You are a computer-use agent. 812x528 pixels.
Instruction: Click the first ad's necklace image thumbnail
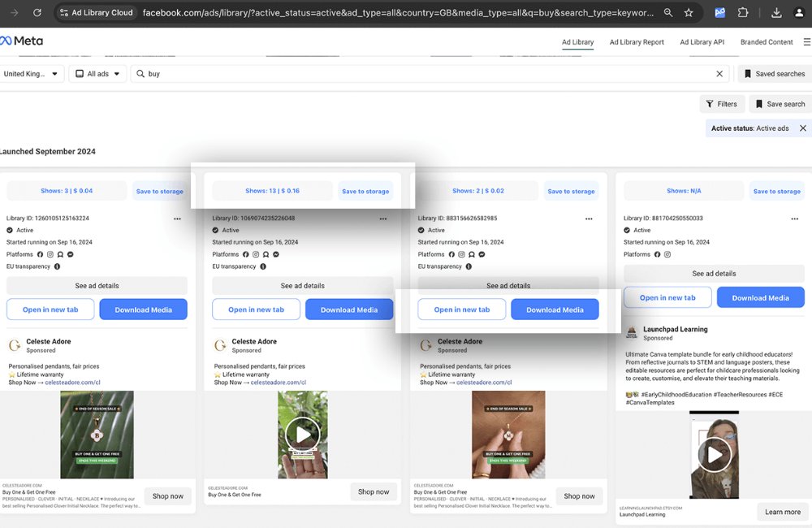click(x=97, y=435)
